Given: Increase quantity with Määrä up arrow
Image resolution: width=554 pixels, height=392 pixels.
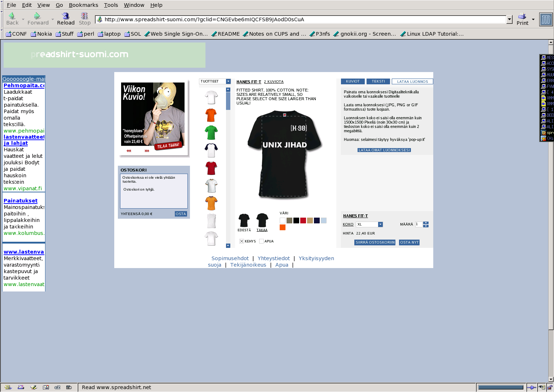Looking at the screenshot, I should [426, 223].
